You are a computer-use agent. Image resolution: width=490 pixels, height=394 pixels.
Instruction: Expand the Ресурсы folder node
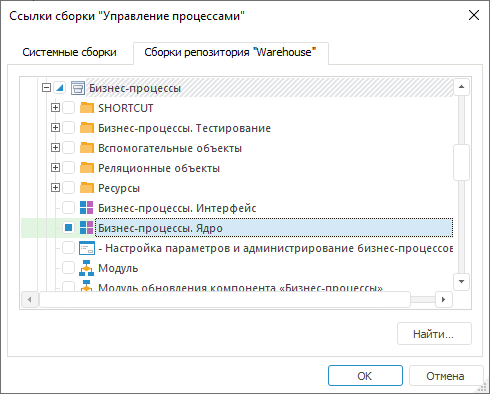pyautogui.click(x=55, y=188)
